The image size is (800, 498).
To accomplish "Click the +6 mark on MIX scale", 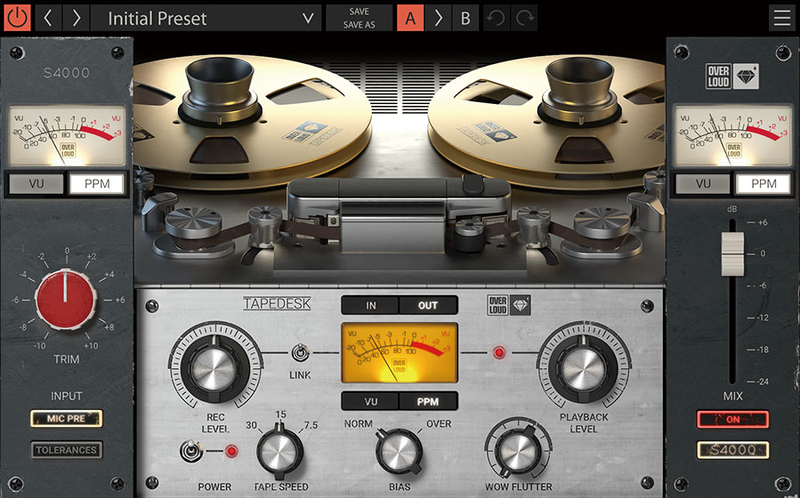I will 762,222.
